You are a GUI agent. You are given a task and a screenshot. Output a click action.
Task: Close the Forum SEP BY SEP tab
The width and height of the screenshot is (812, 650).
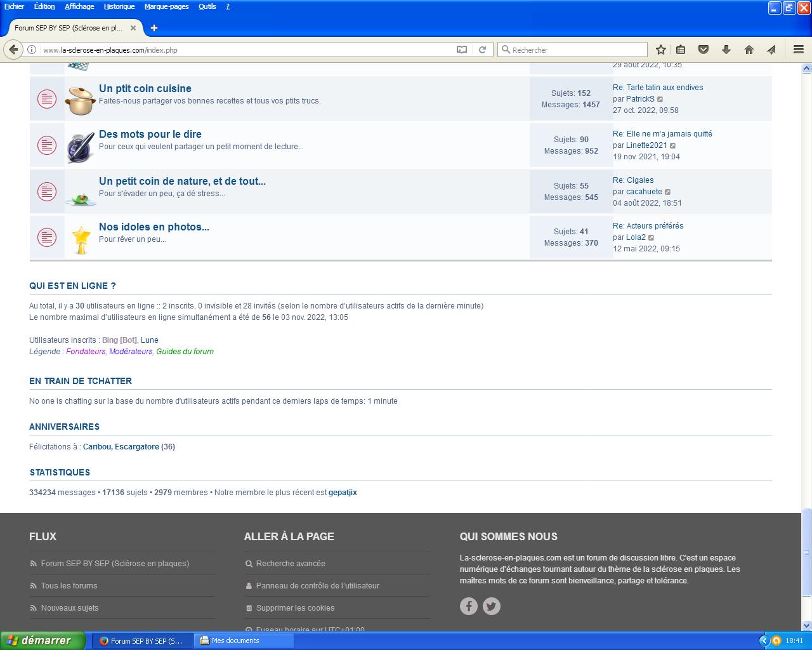point(133,28)
